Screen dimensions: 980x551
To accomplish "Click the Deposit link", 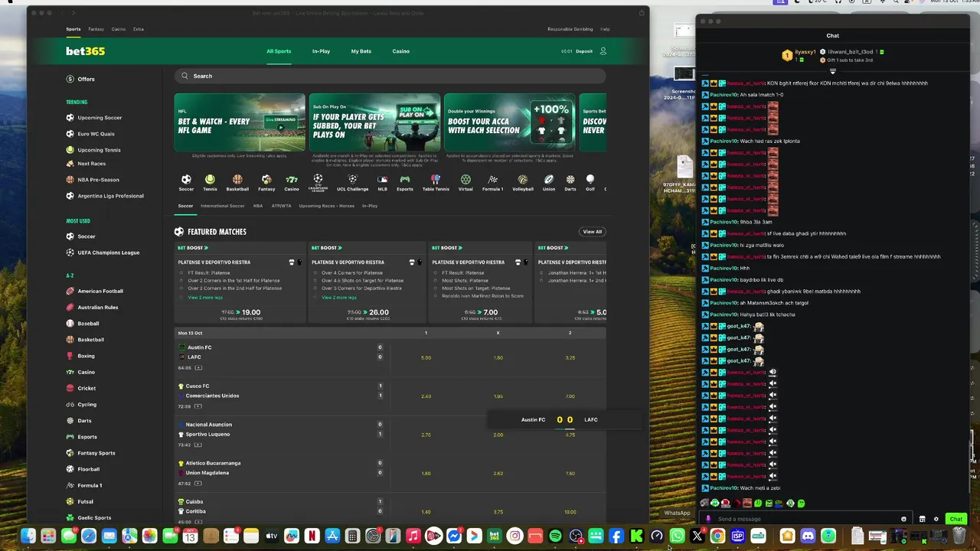I will tap(584, 51).
